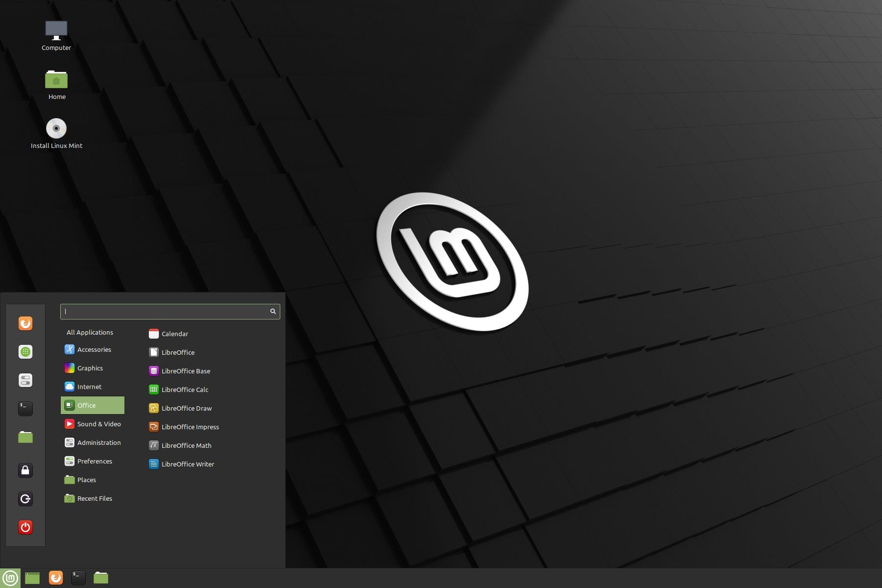Open Files from the favorites sidebar
This screenshot has width=882, height=588.
pyautogui.click(x=25, y=437)
